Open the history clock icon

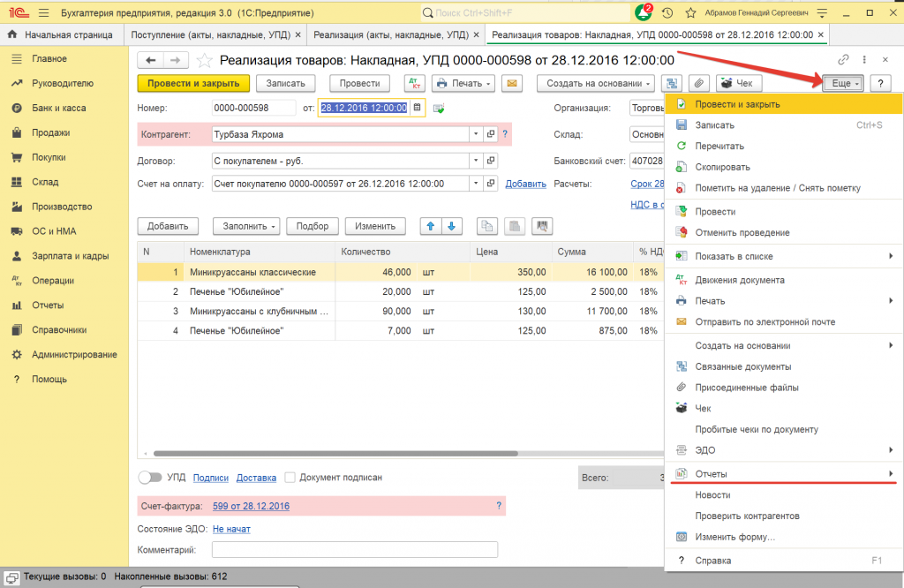pyautogui.click(x=667, y=12)
